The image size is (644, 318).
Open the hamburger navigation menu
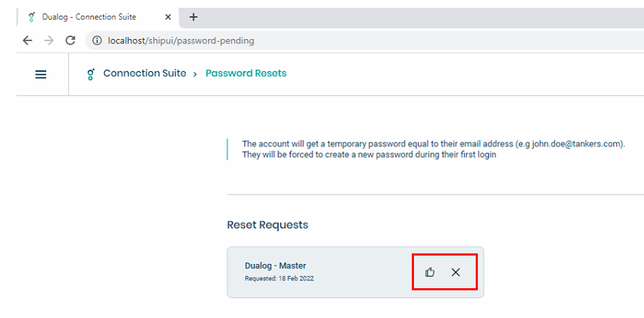(40, 75)
